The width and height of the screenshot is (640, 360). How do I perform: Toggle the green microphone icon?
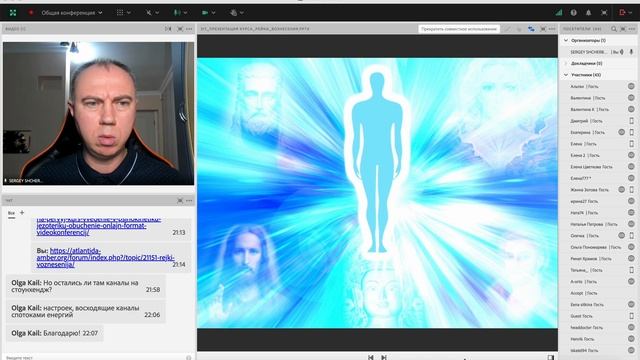pos(177,13)
